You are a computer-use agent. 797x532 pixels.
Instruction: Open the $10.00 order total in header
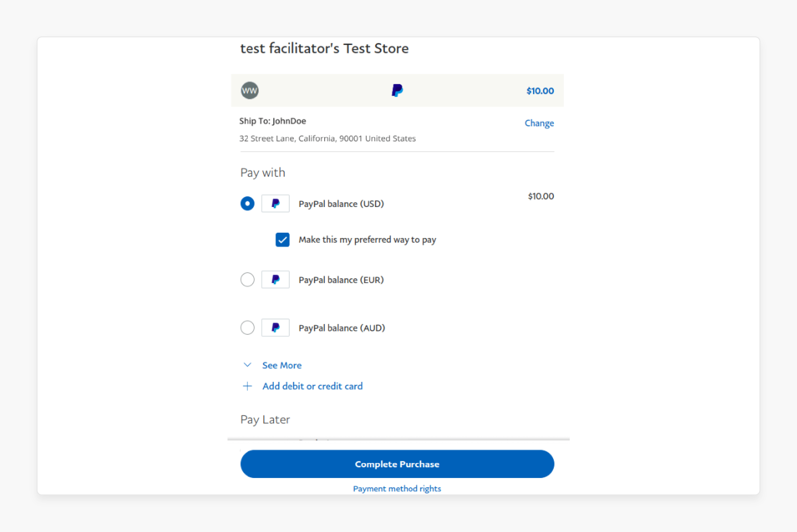540,91
